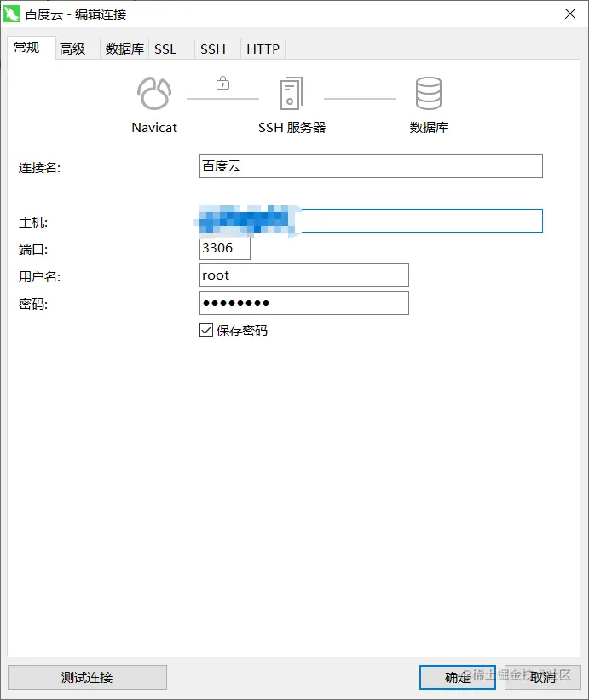Open the 数据库 tab

124,49
